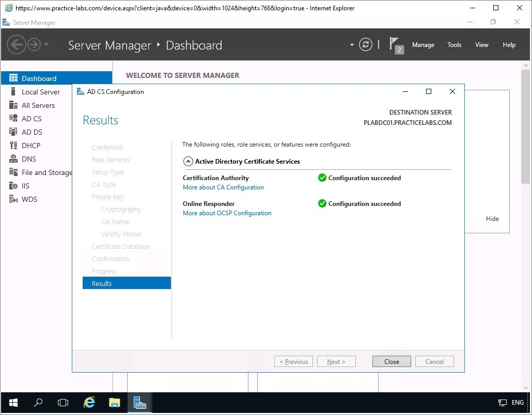Open Task View from the taskbar
The width and height of the screenshot is (532, 415).
63,403
